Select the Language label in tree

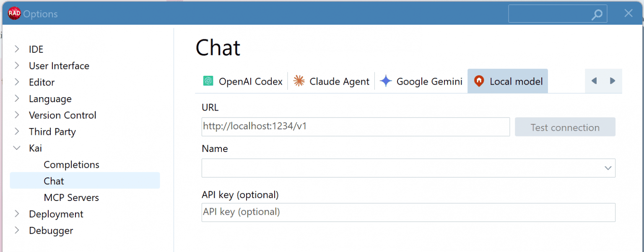[50, 99]
